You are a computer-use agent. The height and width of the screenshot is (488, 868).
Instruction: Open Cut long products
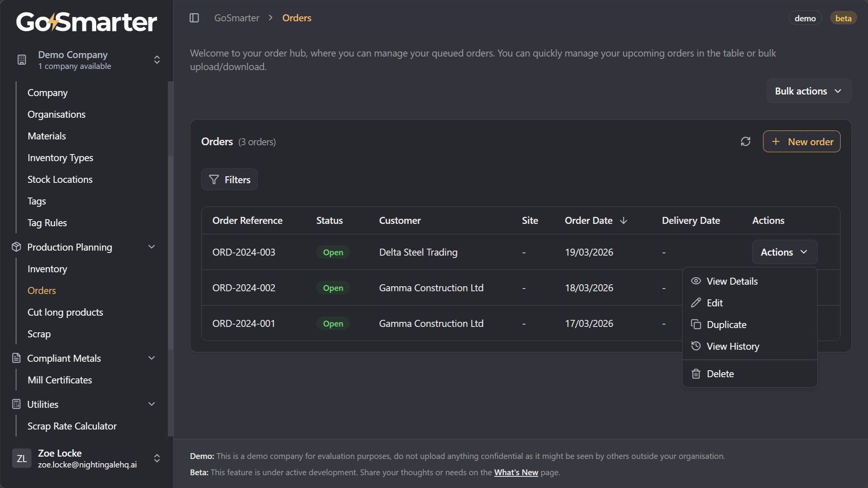pyautogui.click(x=65, y=312)
